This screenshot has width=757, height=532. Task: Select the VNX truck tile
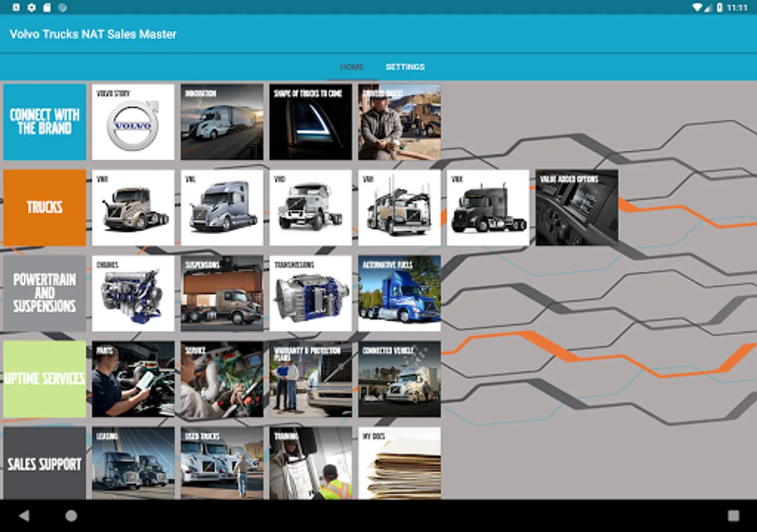click(x=488, y=207)
